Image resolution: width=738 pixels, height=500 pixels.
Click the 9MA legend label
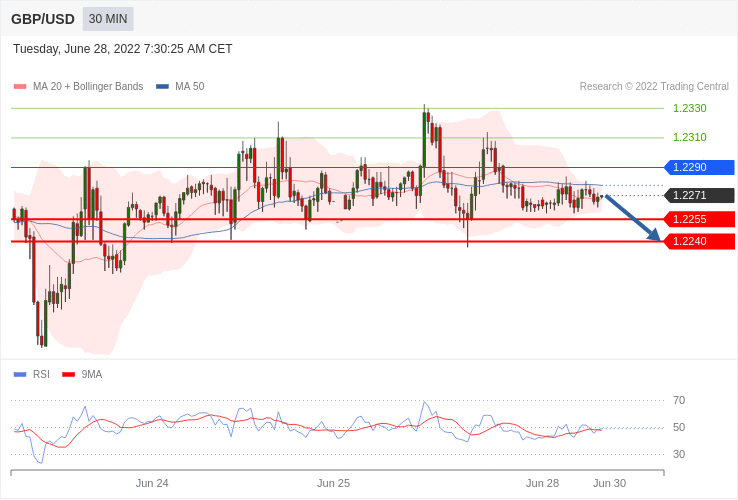point(92,375)
